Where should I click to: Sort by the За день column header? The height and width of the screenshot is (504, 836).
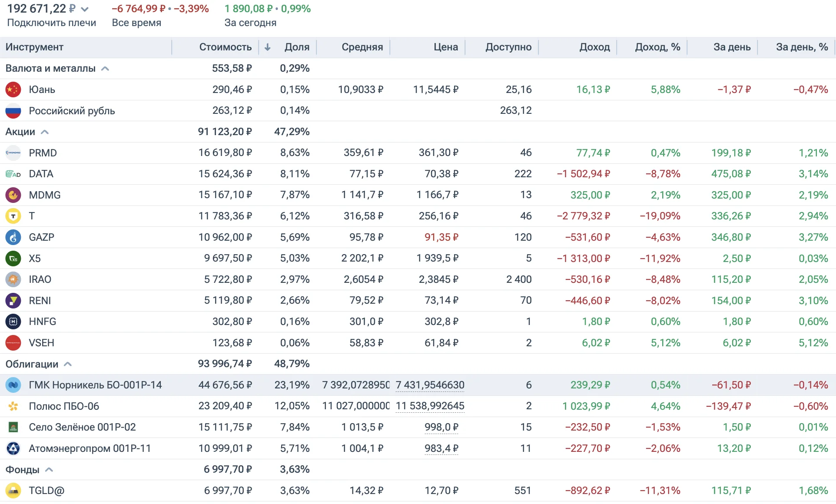(x=732, y=47)
